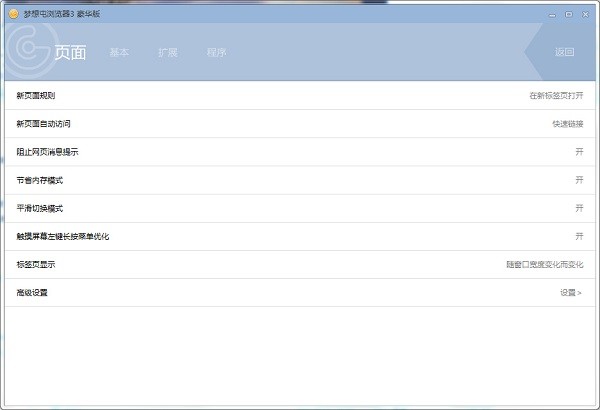Switch to the 基本 tab

pos(119,52)
